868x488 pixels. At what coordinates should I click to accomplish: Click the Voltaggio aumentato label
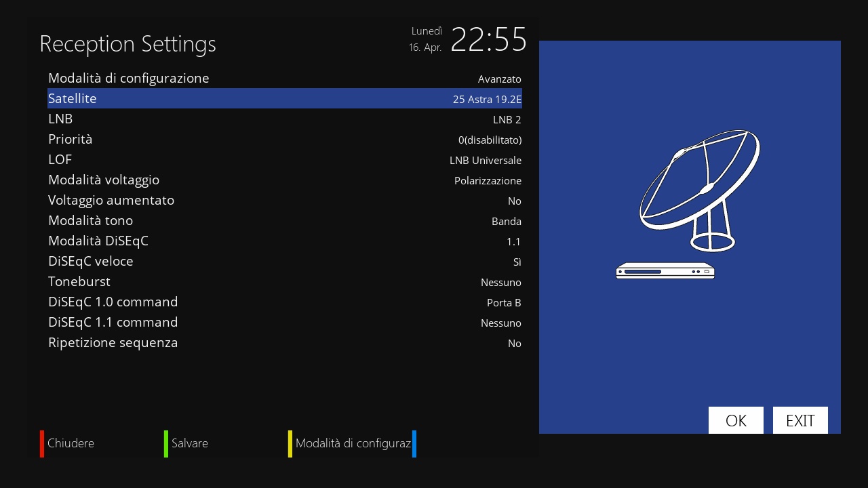(x=111, y=201)
